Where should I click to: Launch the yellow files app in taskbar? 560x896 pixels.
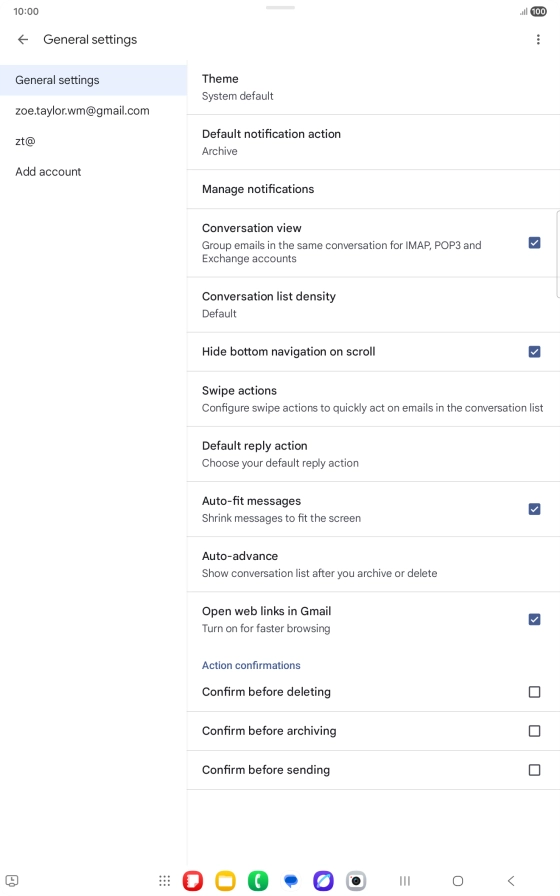pos(225,881)
